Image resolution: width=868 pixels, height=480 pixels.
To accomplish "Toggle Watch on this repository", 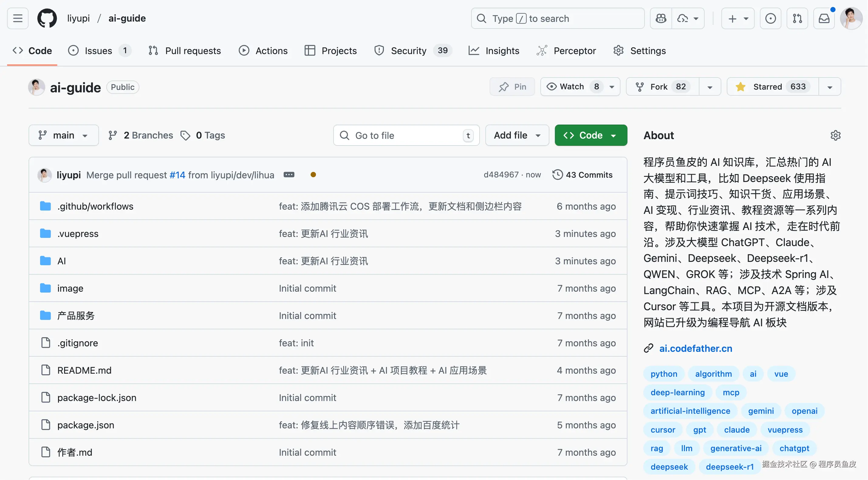I will [572, 87].
